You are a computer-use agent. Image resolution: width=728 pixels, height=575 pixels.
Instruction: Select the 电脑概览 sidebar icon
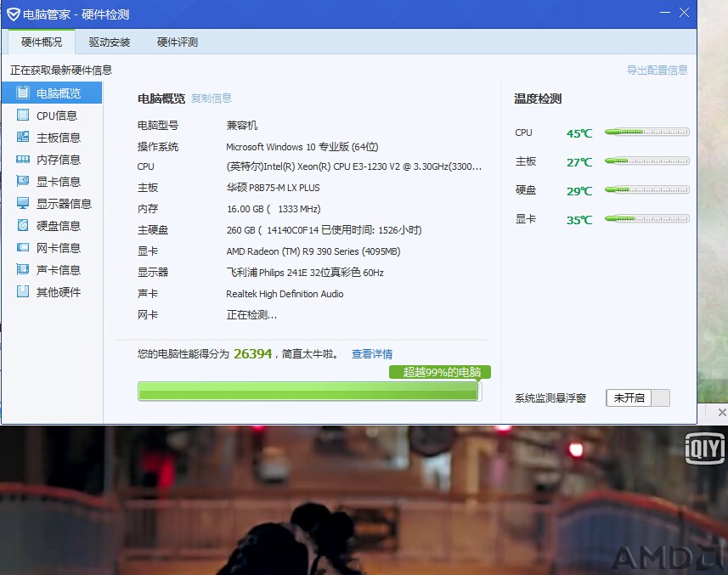23,93
